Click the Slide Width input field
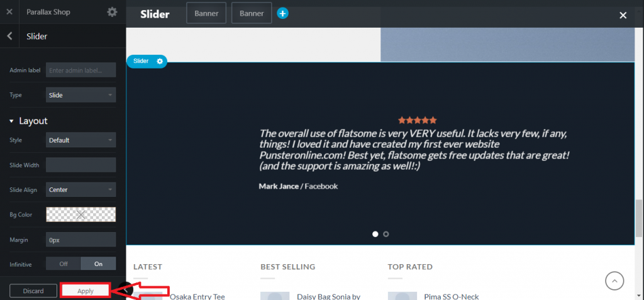Screen dimensions: 644x300 pos(81,165)
